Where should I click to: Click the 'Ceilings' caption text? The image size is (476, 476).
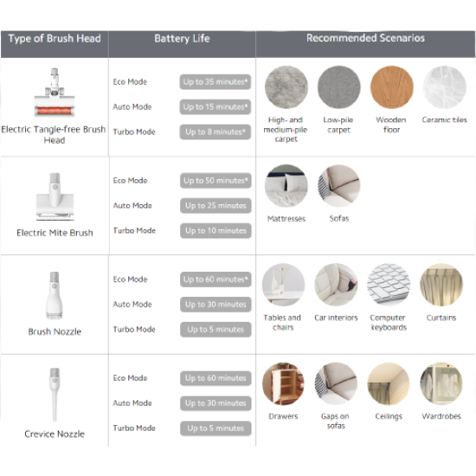[x=389, y=416]
